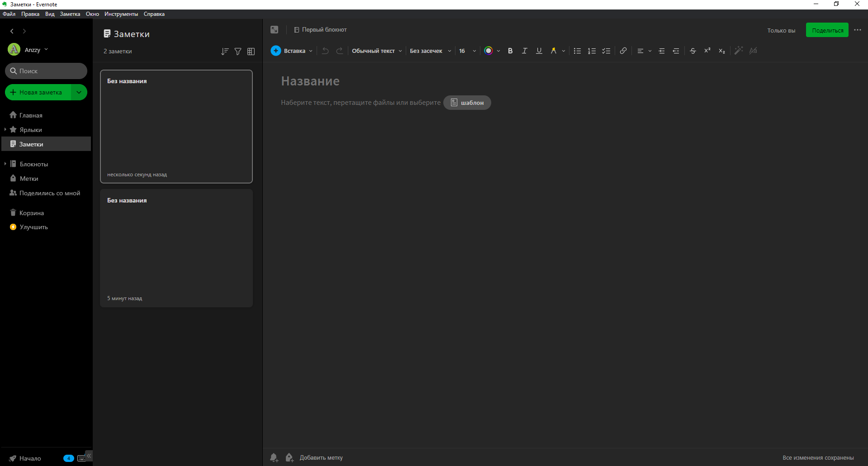Image resolution: width=868 pixels, height=466 pixels.
Task: Open the filter icon in notes panel
Action: click(237, 51)
